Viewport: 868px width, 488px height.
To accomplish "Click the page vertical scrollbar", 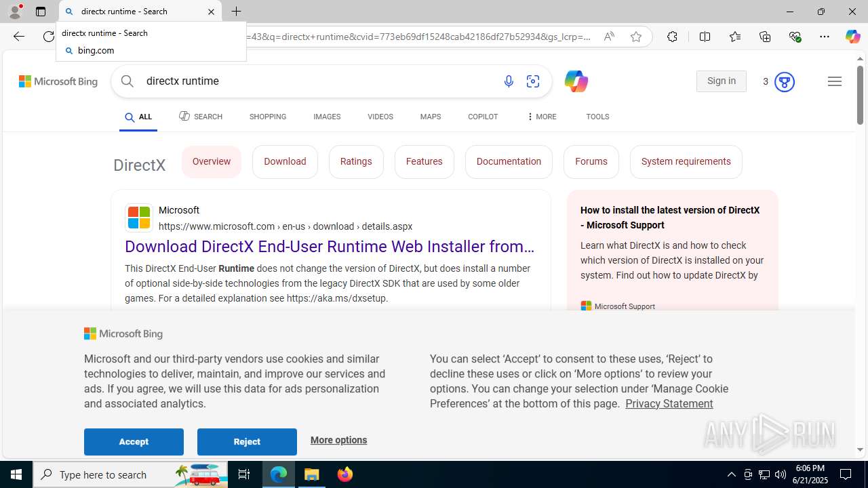I will point(860,95).
